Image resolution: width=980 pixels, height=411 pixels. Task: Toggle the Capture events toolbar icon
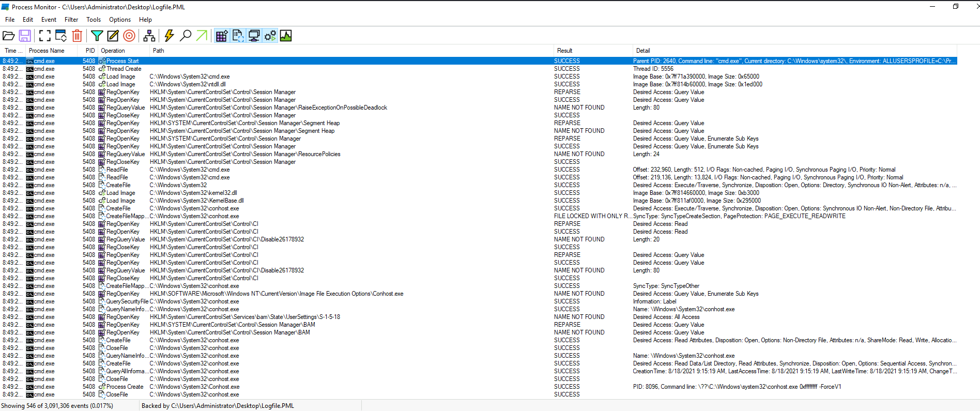click(x=45, y=36)
